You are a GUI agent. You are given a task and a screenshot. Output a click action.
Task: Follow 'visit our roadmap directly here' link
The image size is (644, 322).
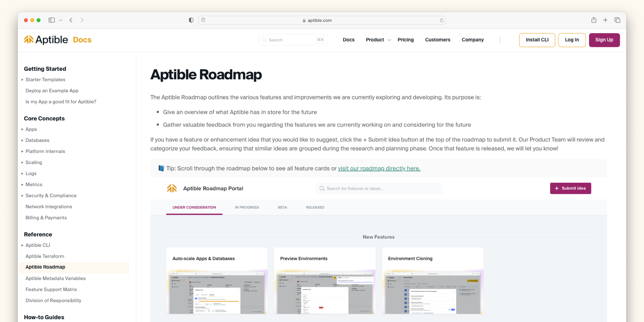(379, 168)
